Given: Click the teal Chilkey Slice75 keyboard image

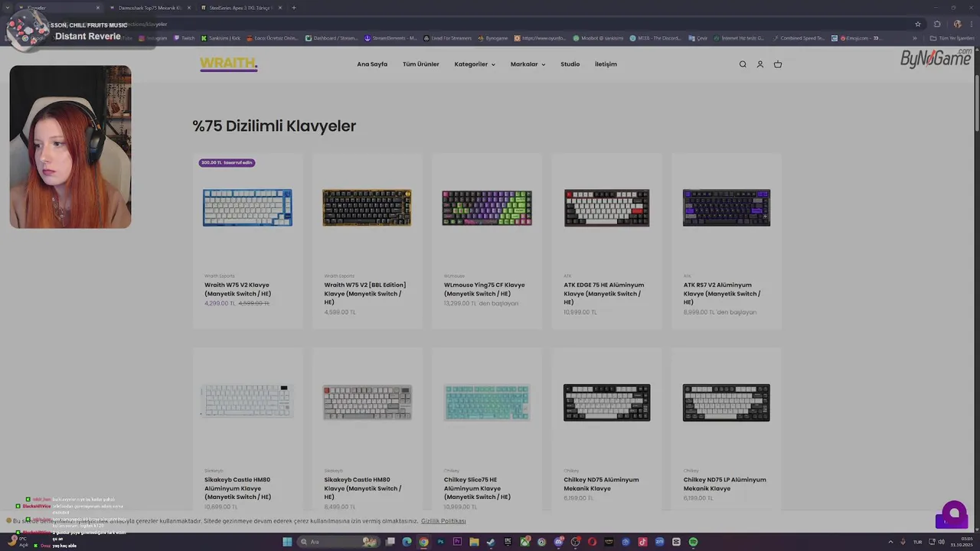Looking at the screenshot, I should (x=487, y=402).
